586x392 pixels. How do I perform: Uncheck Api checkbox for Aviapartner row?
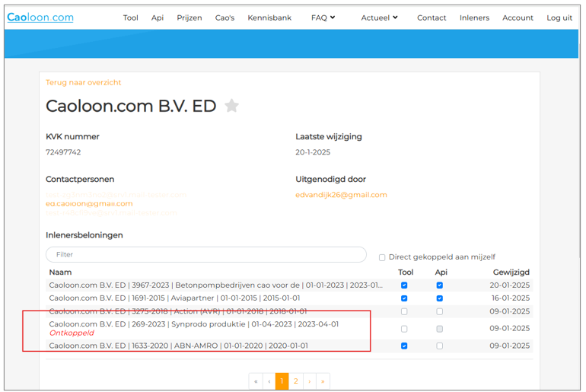tap(439, 298)
